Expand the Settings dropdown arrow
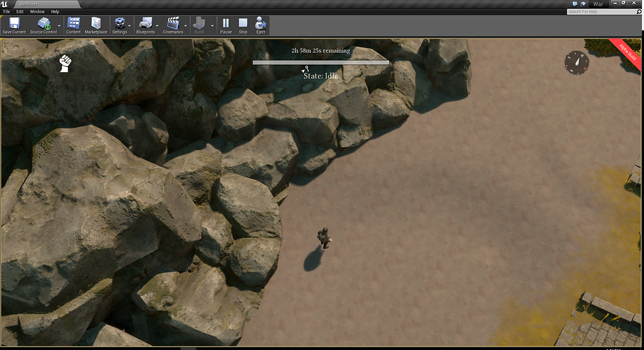 130,26
